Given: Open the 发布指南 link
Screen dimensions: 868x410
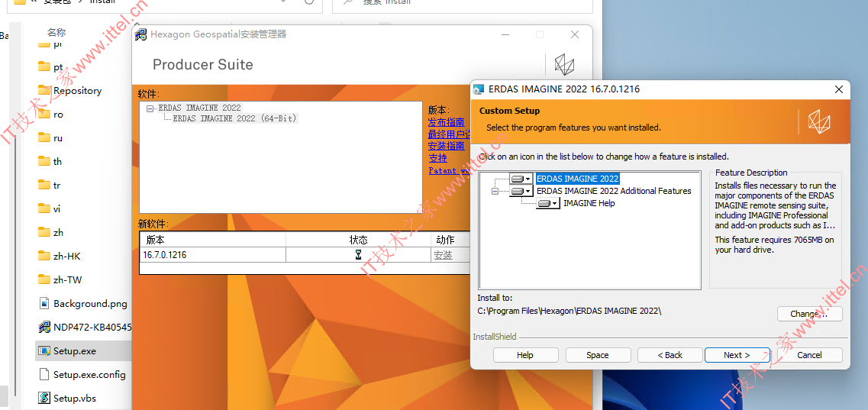Looking at the screenshot, I should [446, 122].
